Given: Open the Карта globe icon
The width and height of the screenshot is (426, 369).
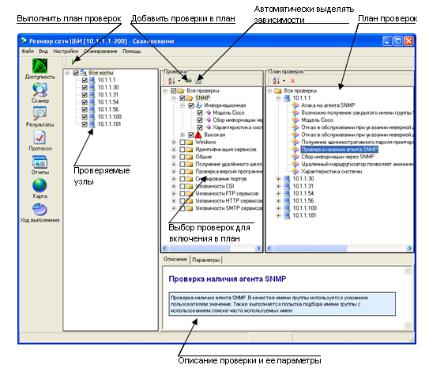Looking at the screenshot, I should coord(40,185).
